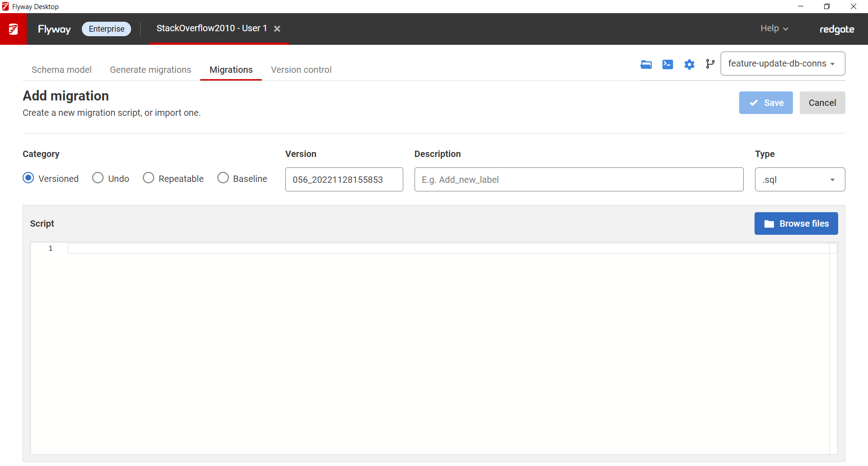The image size is (868, 466).
Task: Open project folder icon in toolbar
Action: point(646,64)
